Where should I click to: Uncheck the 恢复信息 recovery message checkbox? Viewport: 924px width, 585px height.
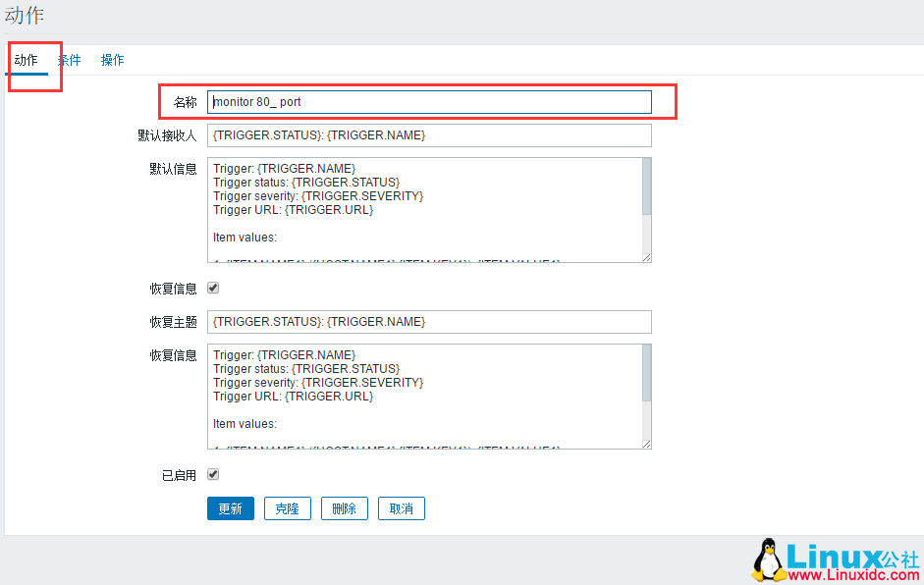click(x=212, y=289)
